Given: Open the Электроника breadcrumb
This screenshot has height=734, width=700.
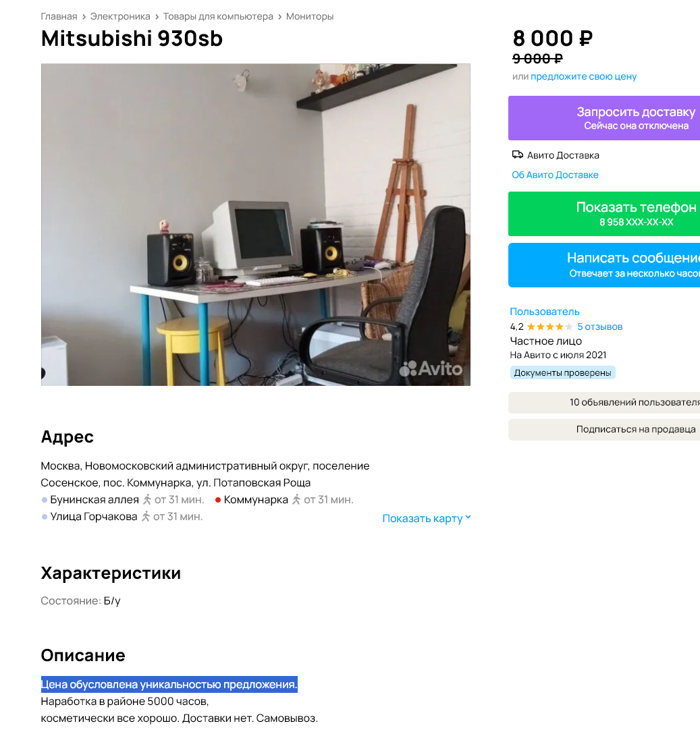Looking at the screenshot, I should point(120,16).
